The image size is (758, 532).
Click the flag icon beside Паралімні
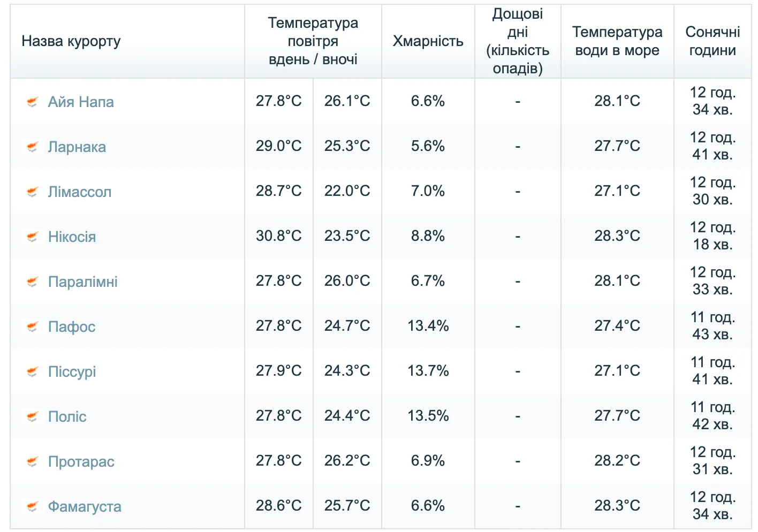point(33,282)
